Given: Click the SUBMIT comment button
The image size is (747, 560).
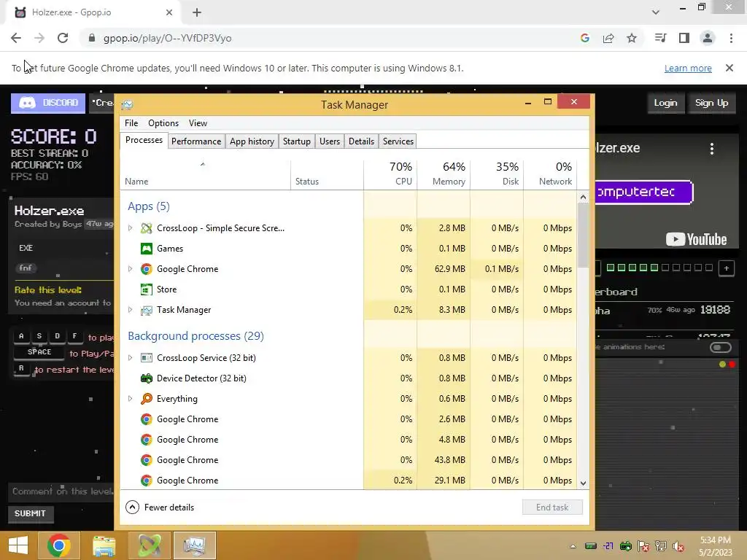Looking at the screenshot, I should tap(31, 513).
